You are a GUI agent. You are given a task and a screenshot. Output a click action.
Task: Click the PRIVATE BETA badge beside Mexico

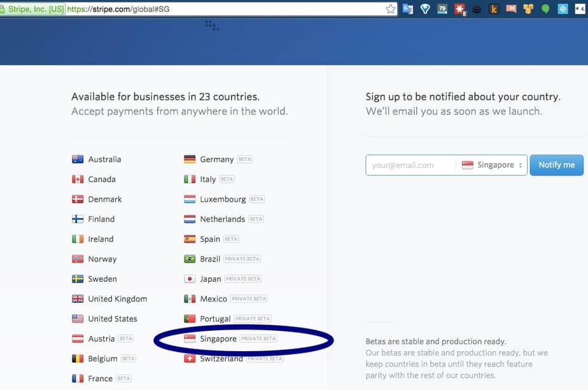click(249, 298)
